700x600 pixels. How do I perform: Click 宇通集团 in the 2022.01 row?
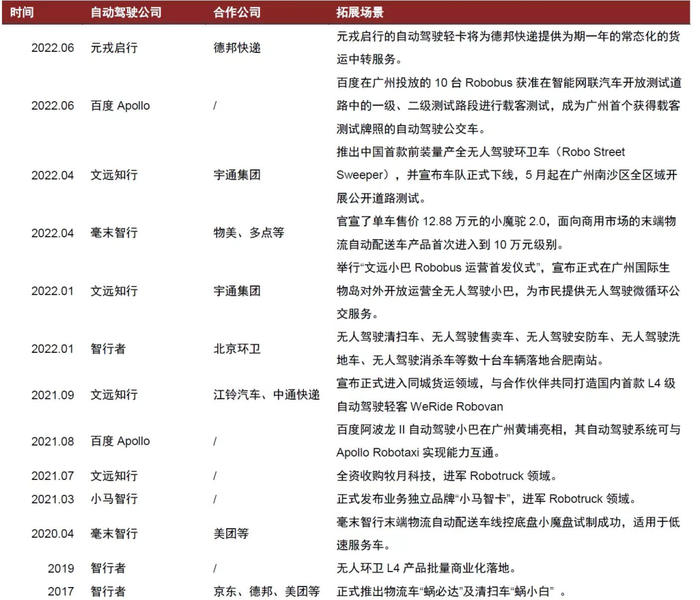[237, 291]
